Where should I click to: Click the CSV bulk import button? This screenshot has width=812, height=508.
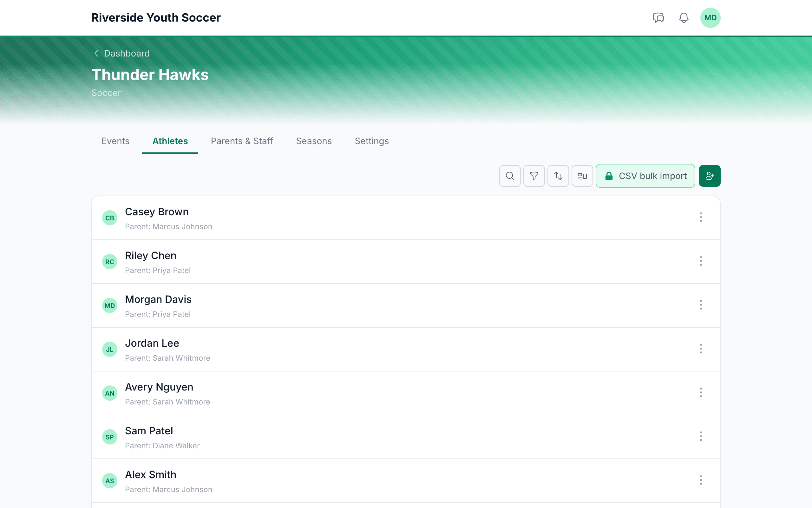click(x=645, y=176)
